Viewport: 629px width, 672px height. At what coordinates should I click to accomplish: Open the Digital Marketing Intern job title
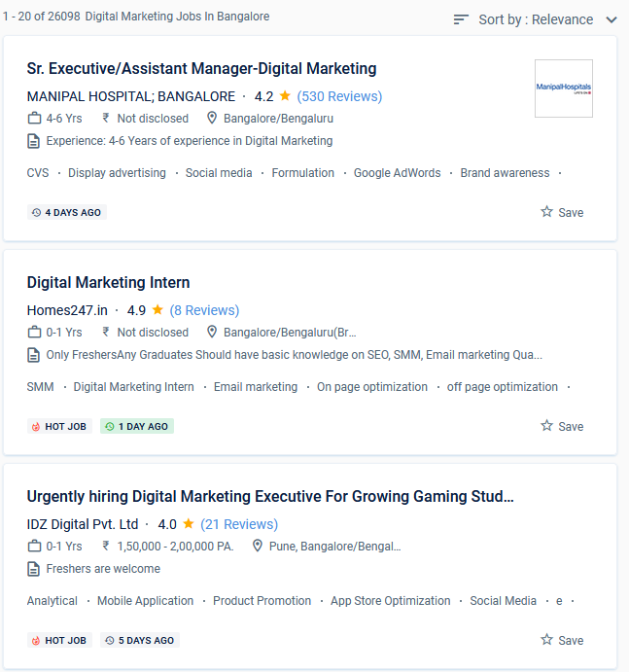pyautogui.click(x=108, y=282)
